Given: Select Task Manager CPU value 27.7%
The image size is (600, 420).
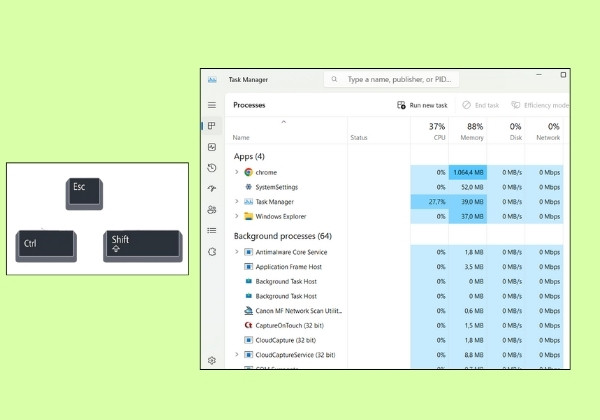Looking at the screenshot, I should [430, 202].
